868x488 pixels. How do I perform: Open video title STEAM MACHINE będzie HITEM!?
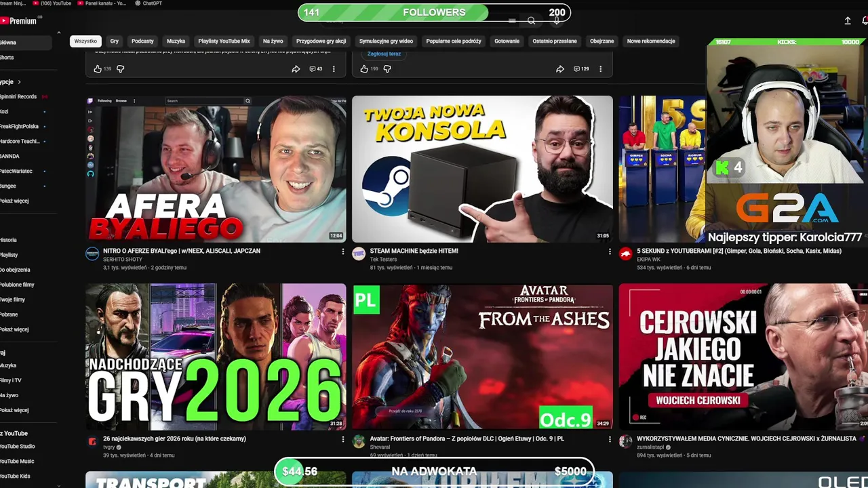(x=414, y=251)
